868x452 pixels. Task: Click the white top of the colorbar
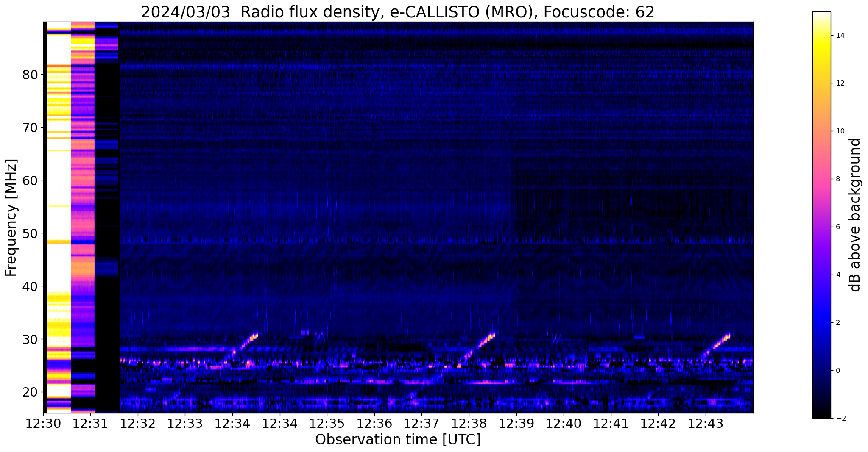point(821,15)
